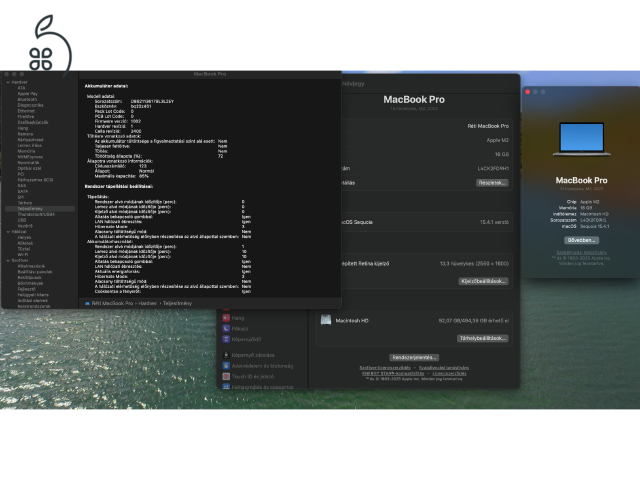640x480 pixels.
Task: Select Ethernet in the hardware list
Action: click(x=26, y=111)
